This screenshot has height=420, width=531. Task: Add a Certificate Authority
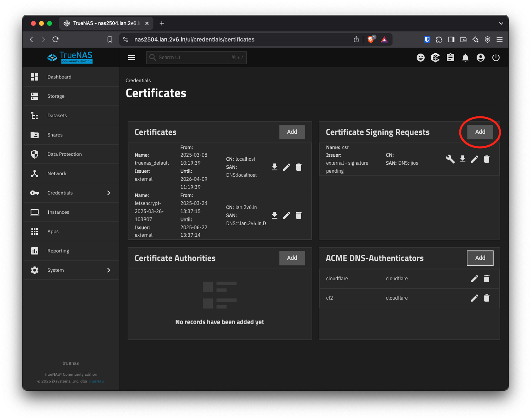click(x=292, y=258)
